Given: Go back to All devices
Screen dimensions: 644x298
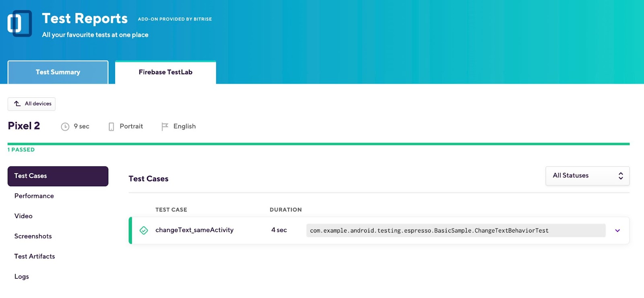Looking at the screenshot, I should 31,104.
